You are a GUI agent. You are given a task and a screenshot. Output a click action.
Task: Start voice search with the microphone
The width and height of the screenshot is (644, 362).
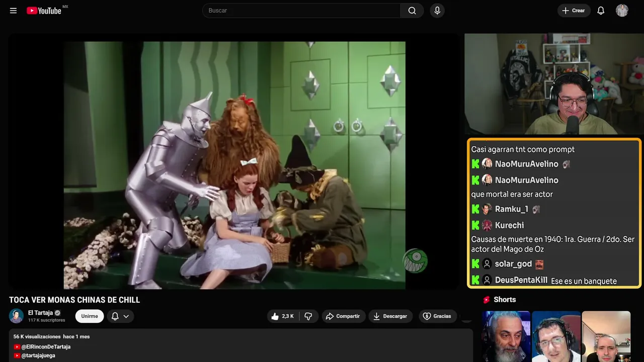point(437,11)
